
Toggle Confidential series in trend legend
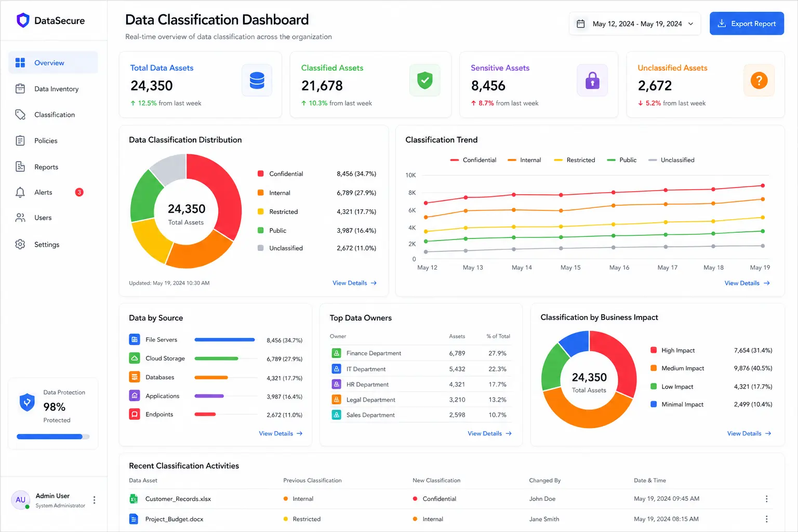click(473, 160)
